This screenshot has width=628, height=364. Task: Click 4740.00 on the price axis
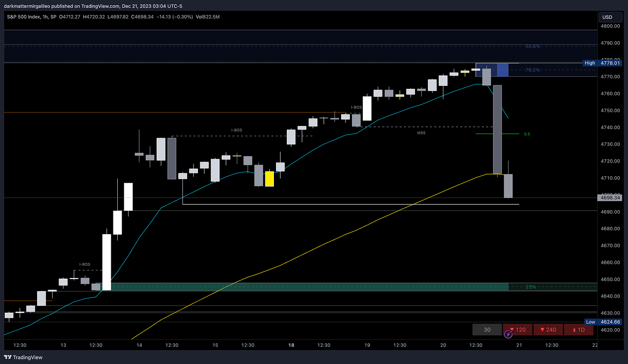(610, 127)
